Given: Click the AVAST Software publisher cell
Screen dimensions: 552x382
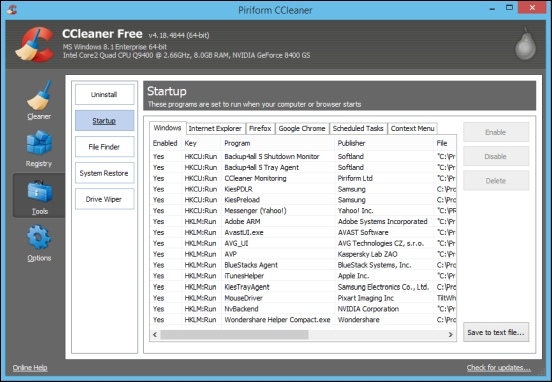Looking at the screenshot, I should pyautogui.click(x=363, y=232).
